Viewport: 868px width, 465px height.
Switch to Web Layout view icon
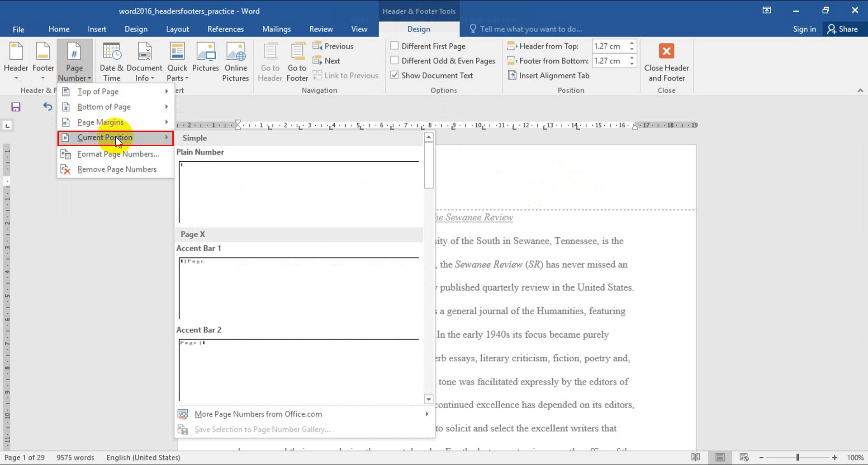[744, 457]
